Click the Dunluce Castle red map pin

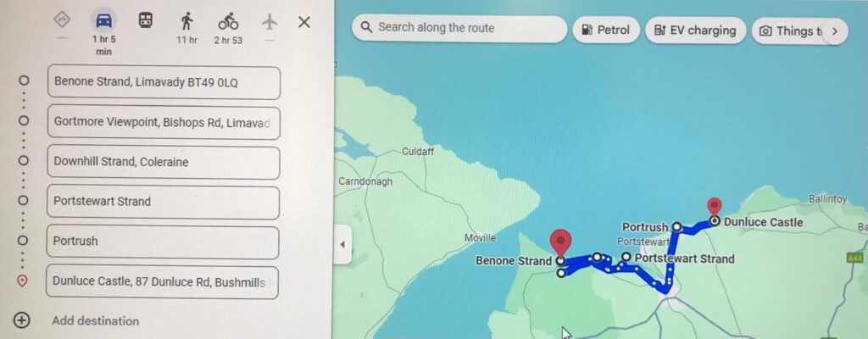(x=714, y=207)
